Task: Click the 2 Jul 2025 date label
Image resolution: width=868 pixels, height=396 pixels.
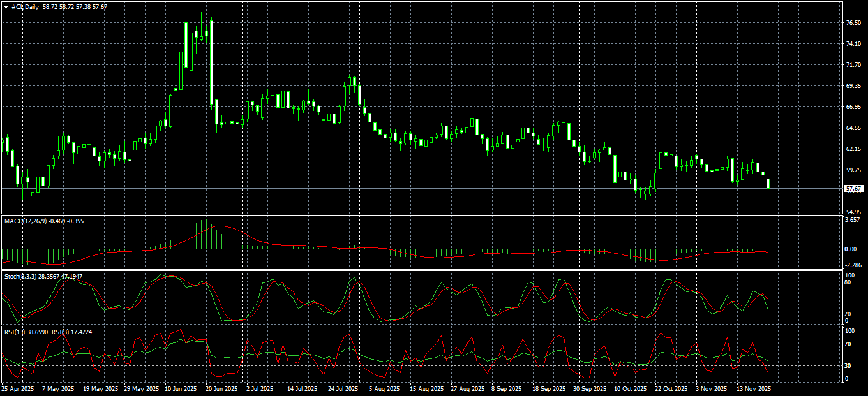Action: (260, 388)
